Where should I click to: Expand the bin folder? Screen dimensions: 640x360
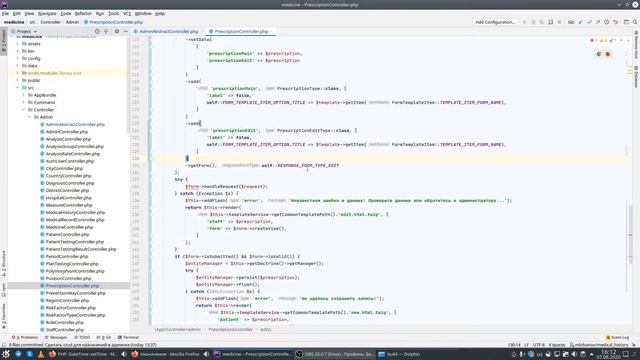[x=18, y=51]
